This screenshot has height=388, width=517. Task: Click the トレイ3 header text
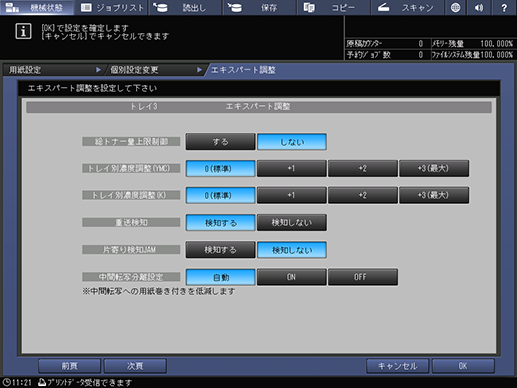tap(144, 107)
